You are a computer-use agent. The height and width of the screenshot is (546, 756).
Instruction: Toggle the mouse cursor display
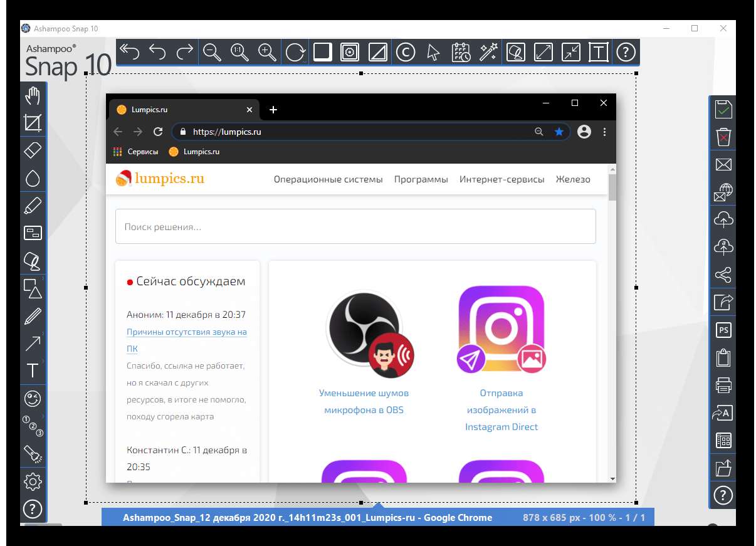(433, 52)
